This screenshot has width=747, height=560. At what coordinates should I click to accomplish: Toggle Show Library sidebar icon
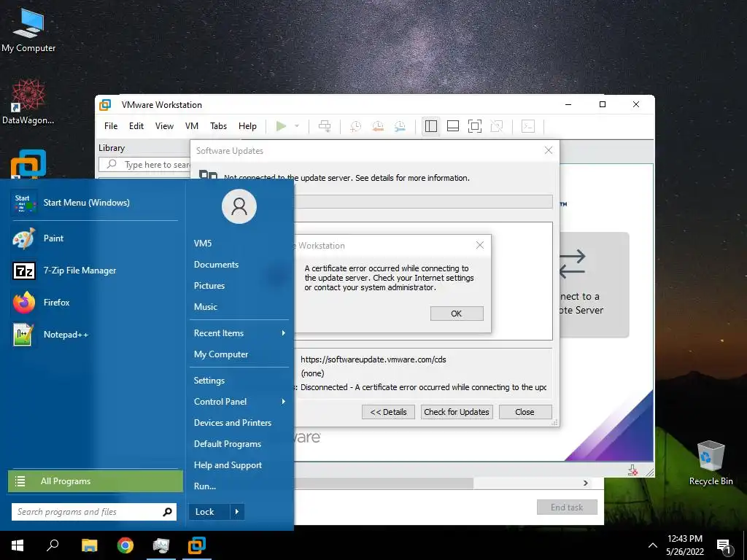[x=430, y=126]
